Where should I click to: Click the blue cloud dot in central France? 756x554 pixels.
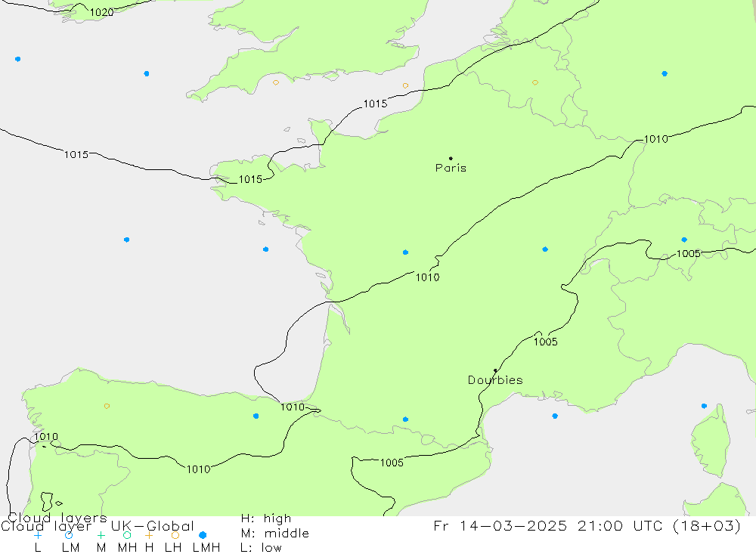pyautogui.click(x=405, y=252)
